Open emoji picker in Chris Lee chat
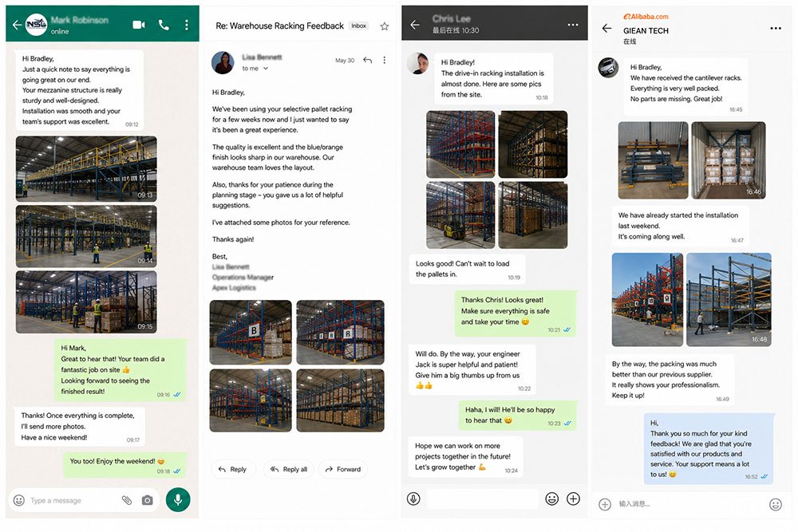Screen dimensions: 798x532 point(551,499)
